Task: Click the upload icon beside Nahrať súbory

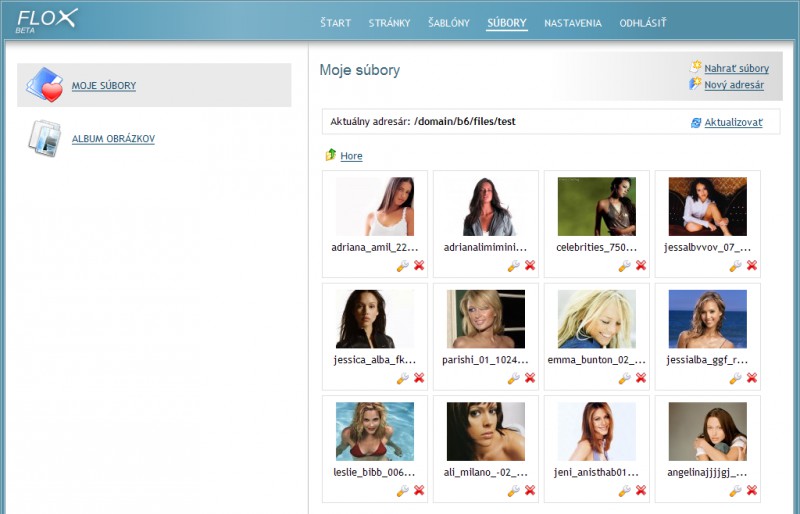Action: pos(695,67)
